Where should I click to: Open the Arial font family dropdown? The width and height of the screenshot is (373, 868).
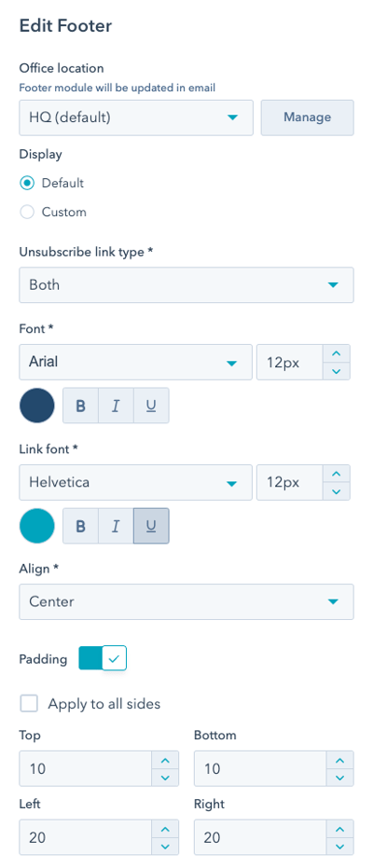(x=135, y=362)
